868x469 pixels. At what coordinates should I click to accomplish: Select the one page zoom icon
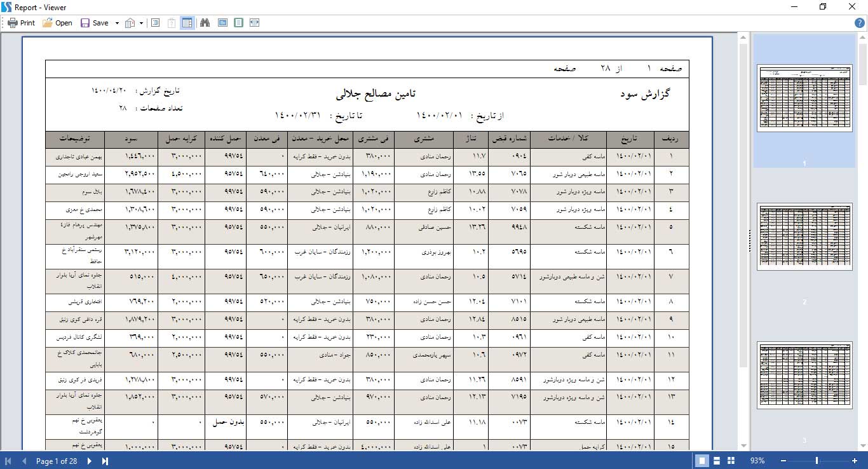(238, 23)
